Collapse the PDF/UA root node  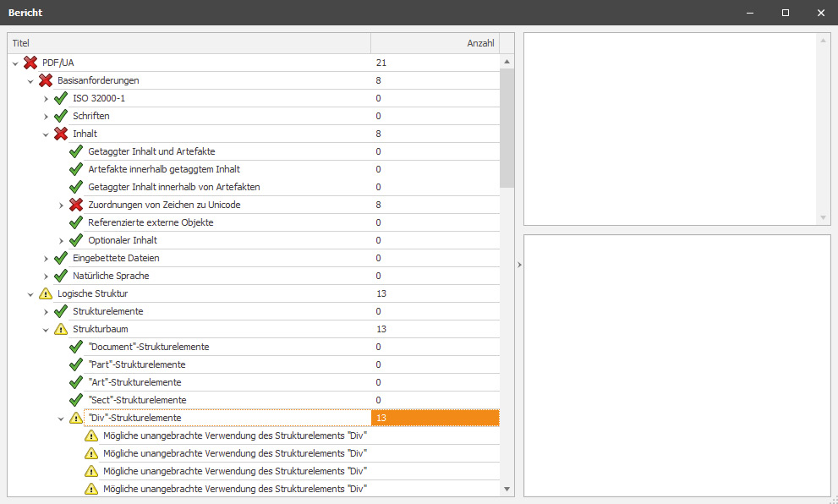pyautogui.click(x=15, y=63)
